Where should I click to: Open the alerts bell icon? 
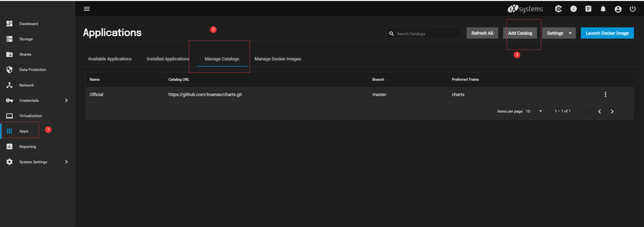coord(603,9)
